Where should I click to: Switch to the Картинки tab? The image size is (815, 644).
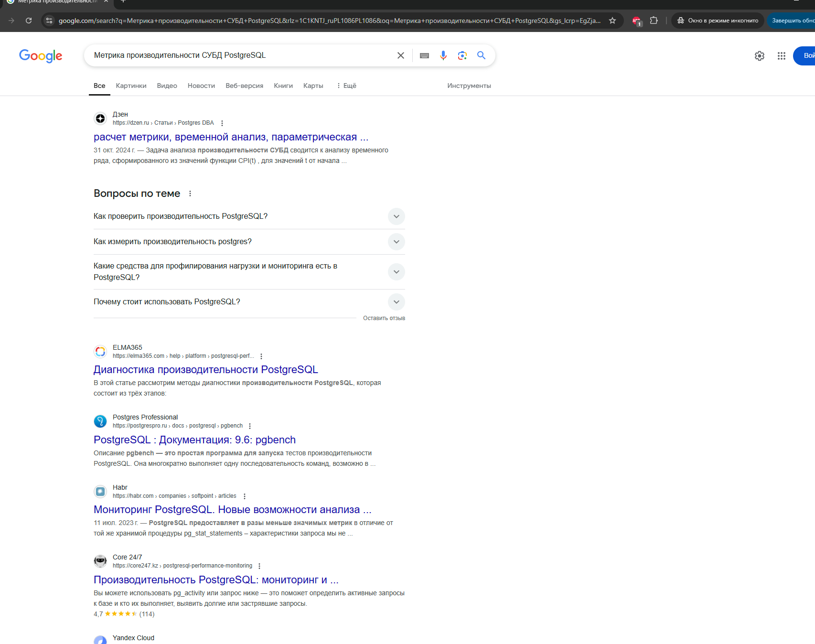(131, 86)
